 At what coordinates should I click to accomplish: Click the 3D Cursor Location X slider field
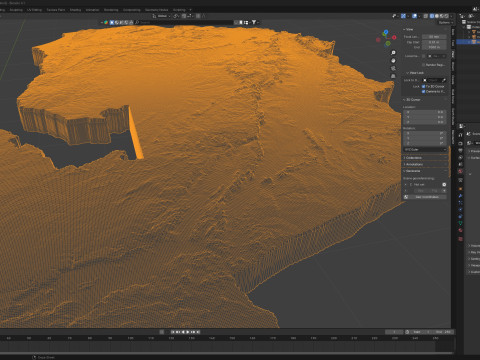[x=425, y=112]
